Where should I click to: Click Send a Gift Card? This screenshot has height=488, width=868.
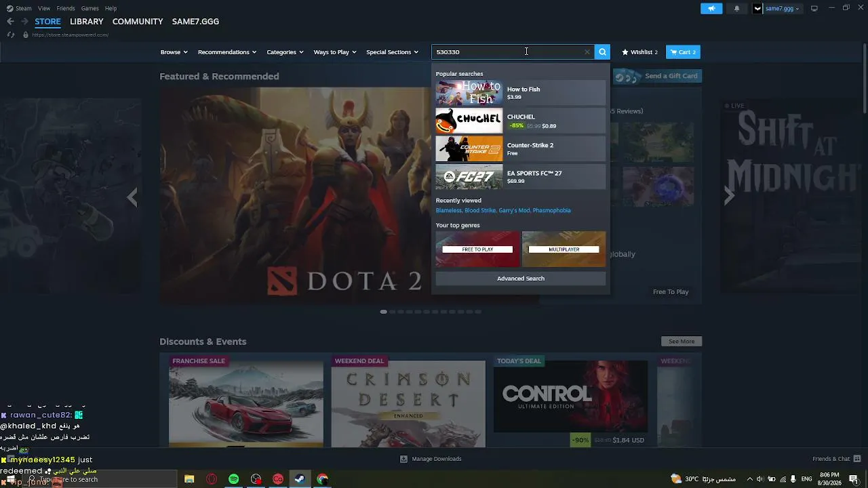click(x=658, y=76)
